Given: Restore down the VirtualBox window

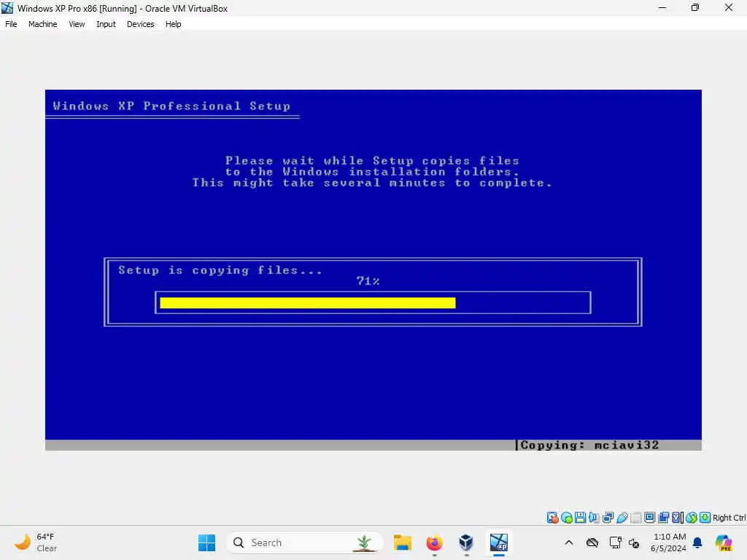Looking at the screenshot, I should click(x=695, y=7).
